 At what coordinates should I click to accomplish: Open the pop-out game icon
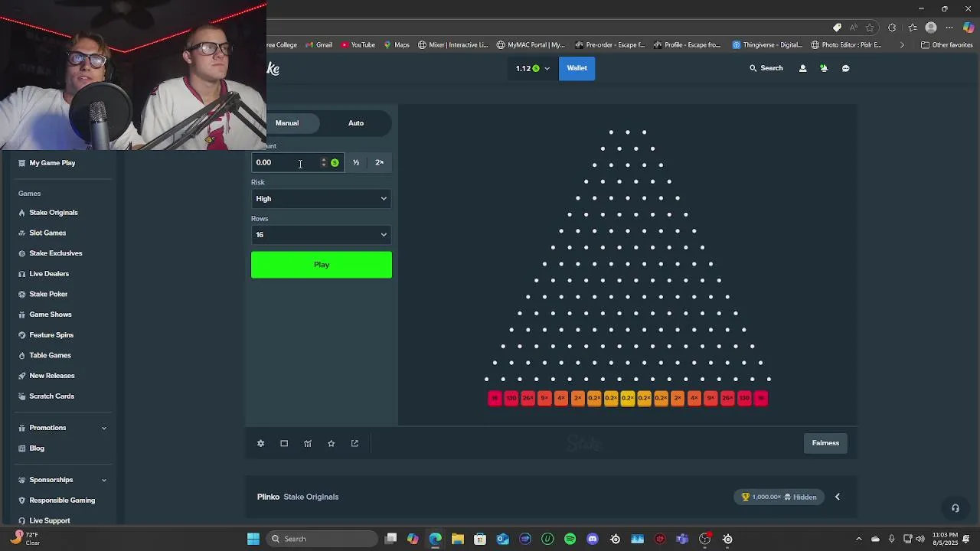[x=354, y=443]
